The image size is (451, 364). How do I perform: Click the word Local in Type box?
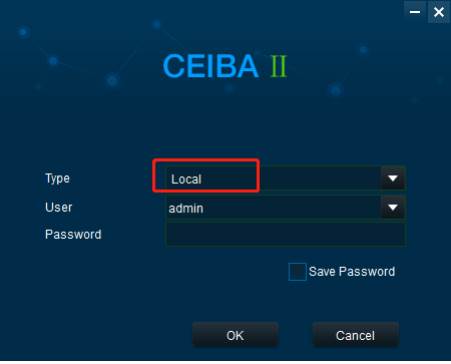coord(186,179)
